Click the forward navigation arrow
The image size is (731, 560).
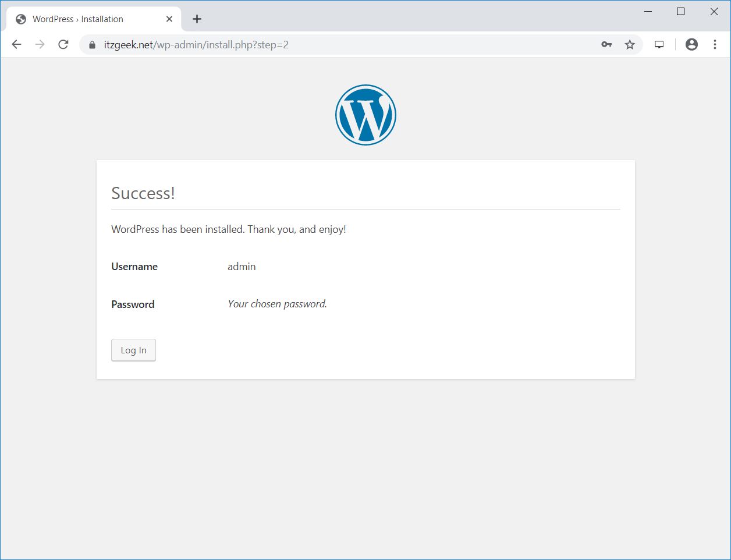pyautogui.click(x=40, y=44)
